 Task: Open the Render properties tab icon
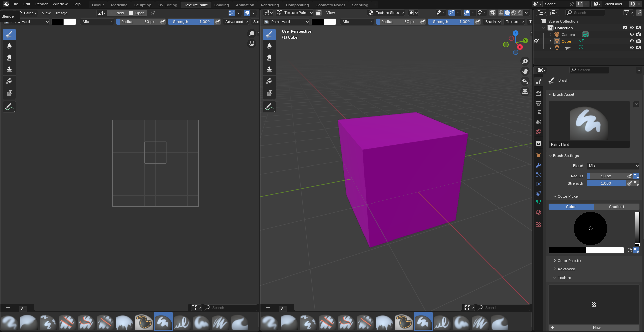[x=539, y=94]
